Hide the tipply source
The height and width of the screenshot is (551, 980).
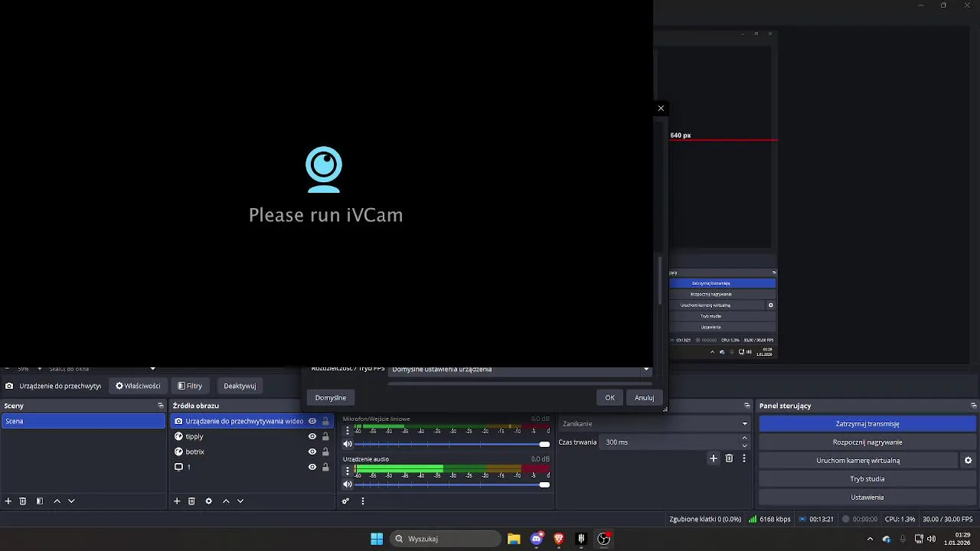click(312, 436)
